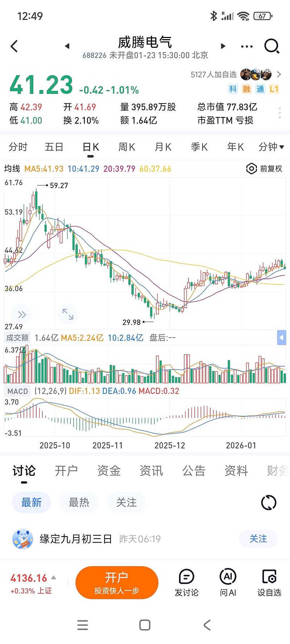Go back with the top-left arrow
Screen dimensions: 290x644
click(14, 46)
